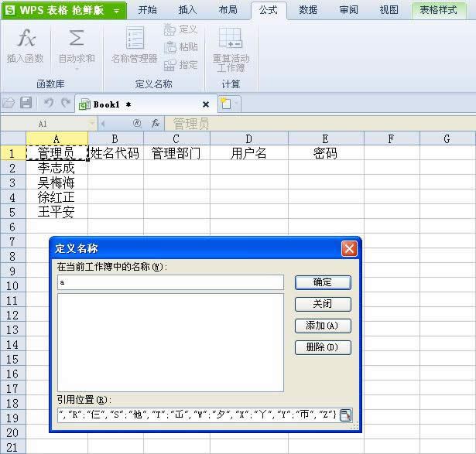Click the 定义 define name icon
476x454 pixels.
click(x=170, y=29)
